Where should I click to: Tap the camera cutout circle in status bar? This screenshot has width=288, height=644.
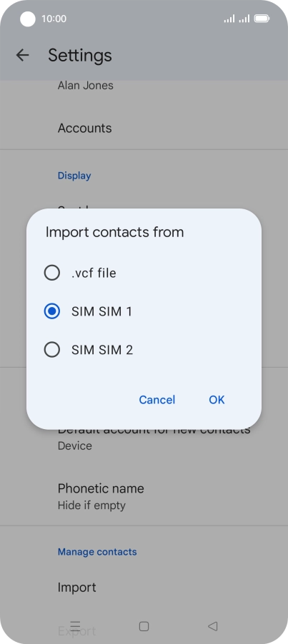pyautogui.click(x=28, y=19)
